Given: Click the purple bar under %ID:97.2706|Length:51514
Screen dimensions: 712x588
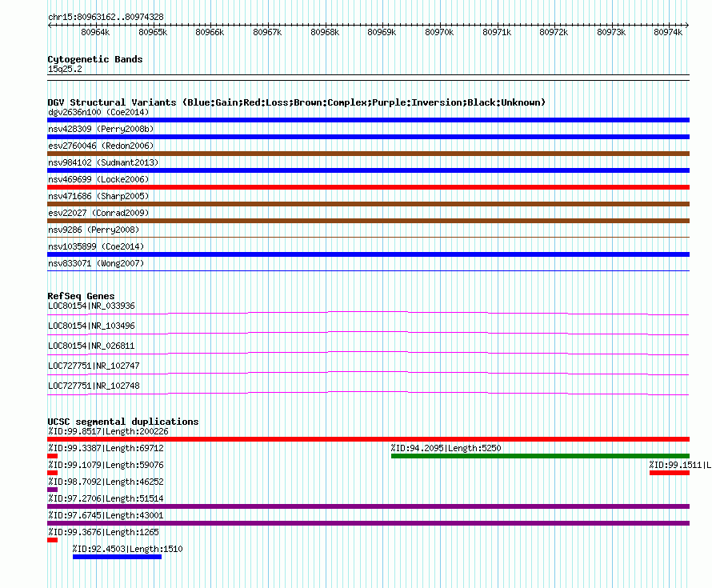Looking at the screenshot, I should pyautogui.click(x=368, y=506).
